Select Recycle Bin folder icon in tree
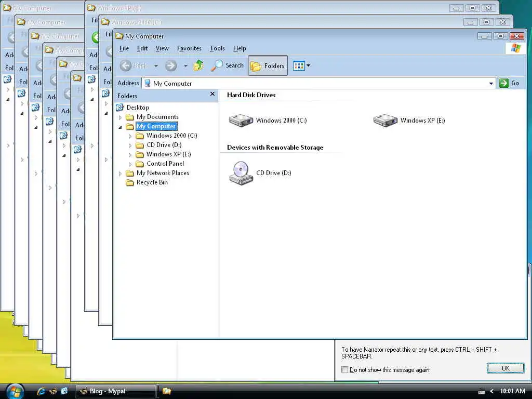This screenshot has height=399, width=532. coord(129,182)
